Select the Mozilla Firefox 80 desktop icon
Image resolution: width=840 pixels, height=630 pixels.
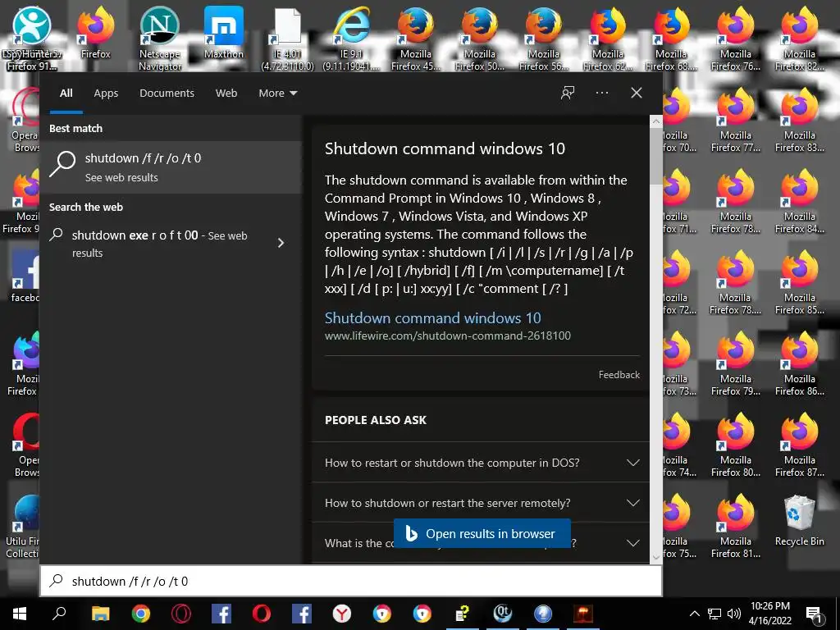click(736, 445)
